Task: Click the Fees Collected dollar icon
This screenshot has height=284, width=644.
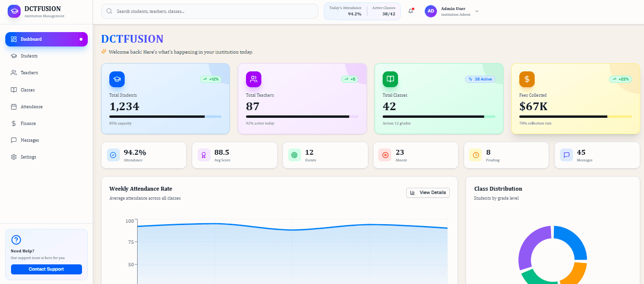Action: (527, 79)
